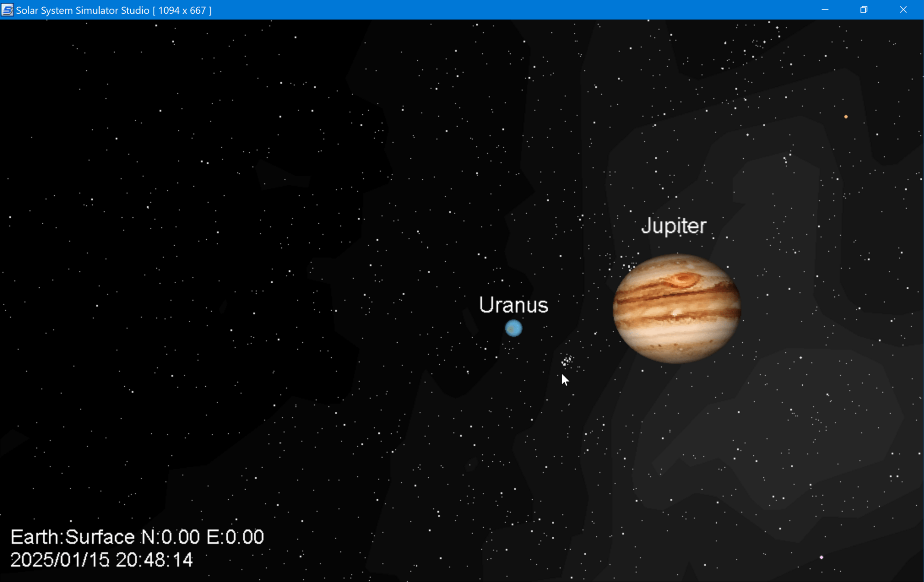The image size is (924, 582).
Task: Restore down the simulator window
Action: point(864,10)
